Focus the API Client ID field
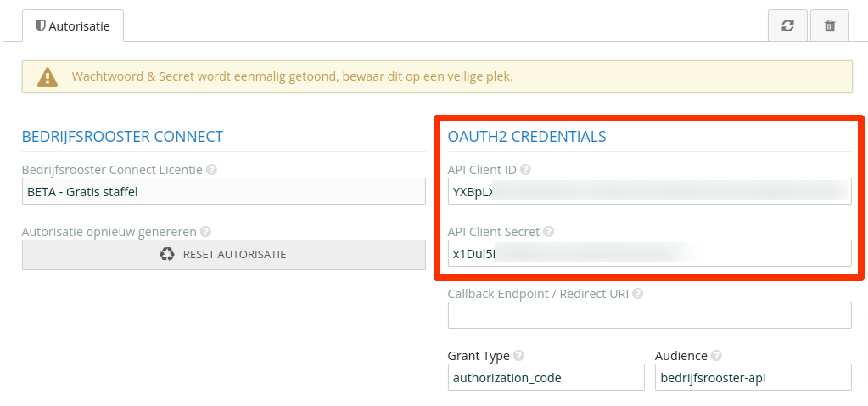This screenshot has width=868, height=406. pos(649,192)
